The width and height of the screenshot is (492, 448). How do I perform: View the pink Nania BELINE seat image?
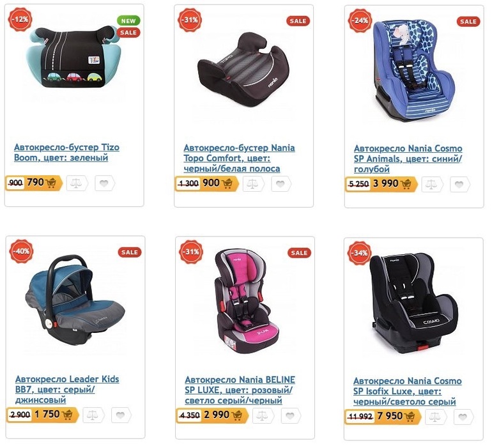click(x=245, y=301)
